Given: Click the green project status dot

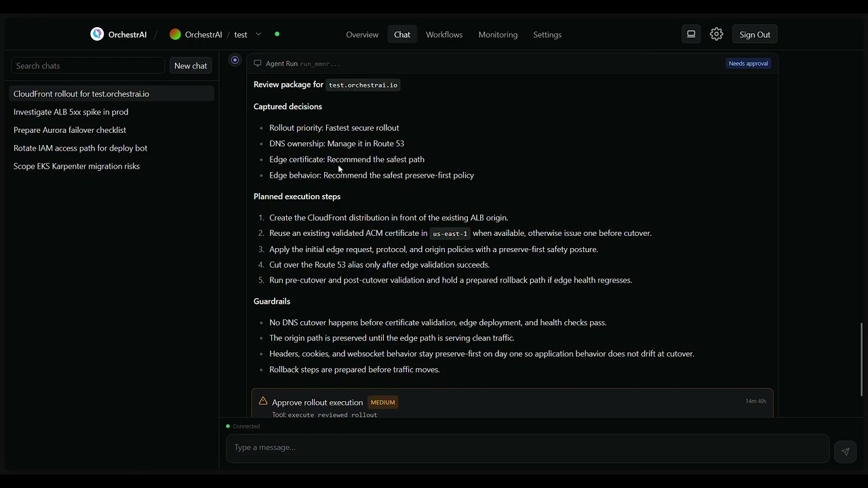Looking at the screenshot, I should [x=277, y=34].
